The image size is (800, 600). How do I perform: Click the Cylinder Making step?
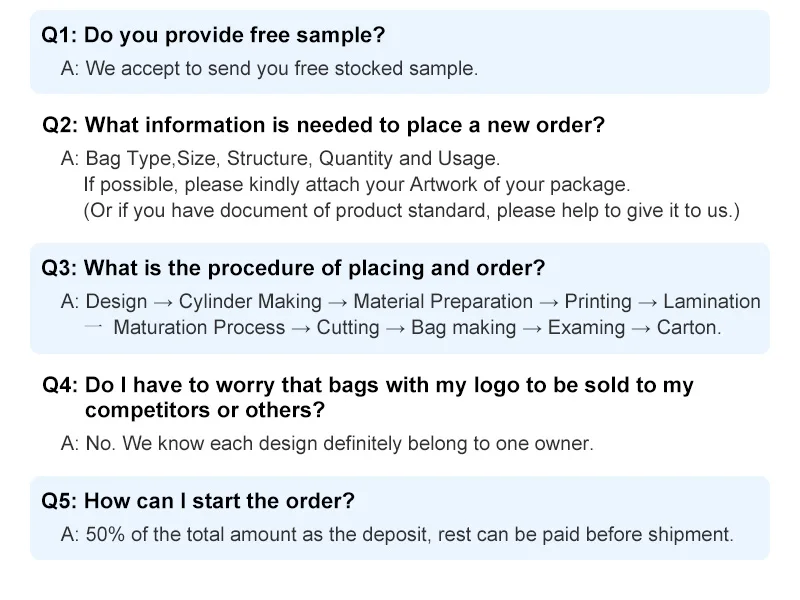pyautogui.click(x=250, y=301)
